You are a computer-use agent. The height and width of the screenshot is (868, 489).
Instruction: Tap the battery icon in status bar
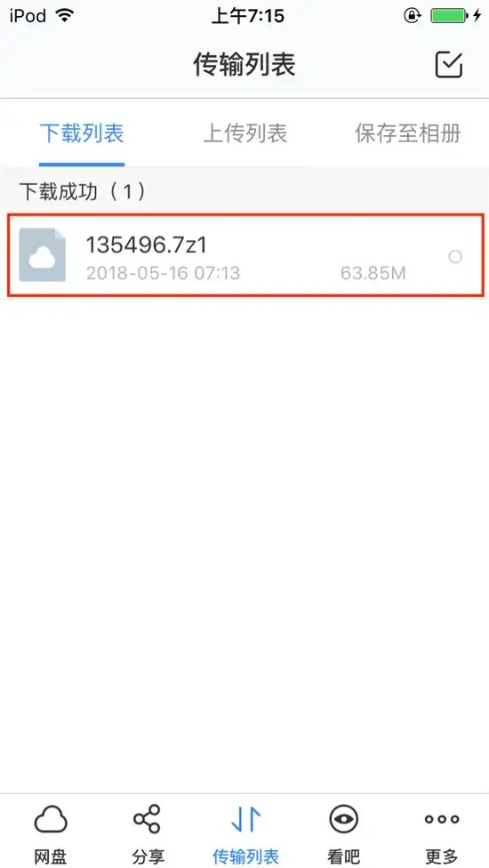(449, 15)
